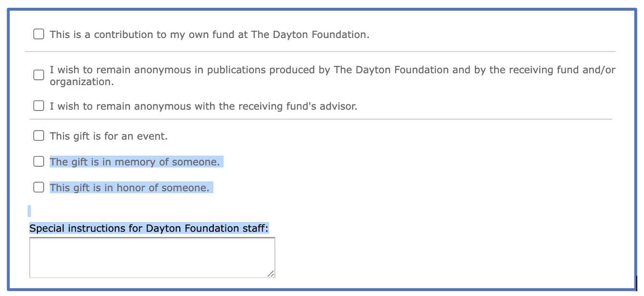Click the divider line below the own fund option
644x296 pixels.
click(320, 51)
